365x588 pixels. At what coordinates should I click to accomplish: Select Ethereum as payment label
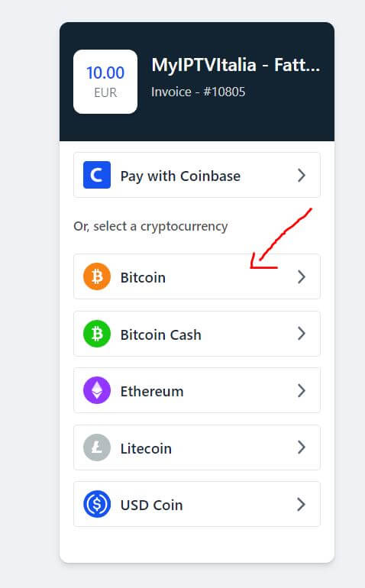[152, 392]
